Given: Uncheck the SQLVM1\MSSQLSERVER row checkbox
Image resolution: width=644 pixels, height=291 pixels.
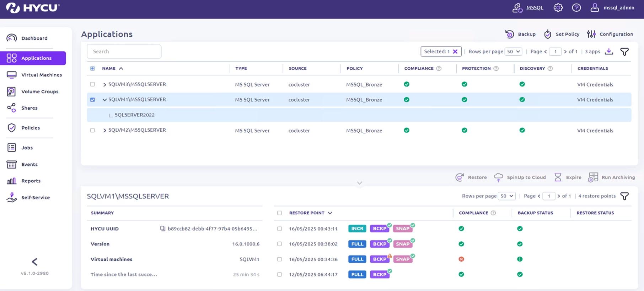Looking at the screenshot, I should (x=92, y=100).
